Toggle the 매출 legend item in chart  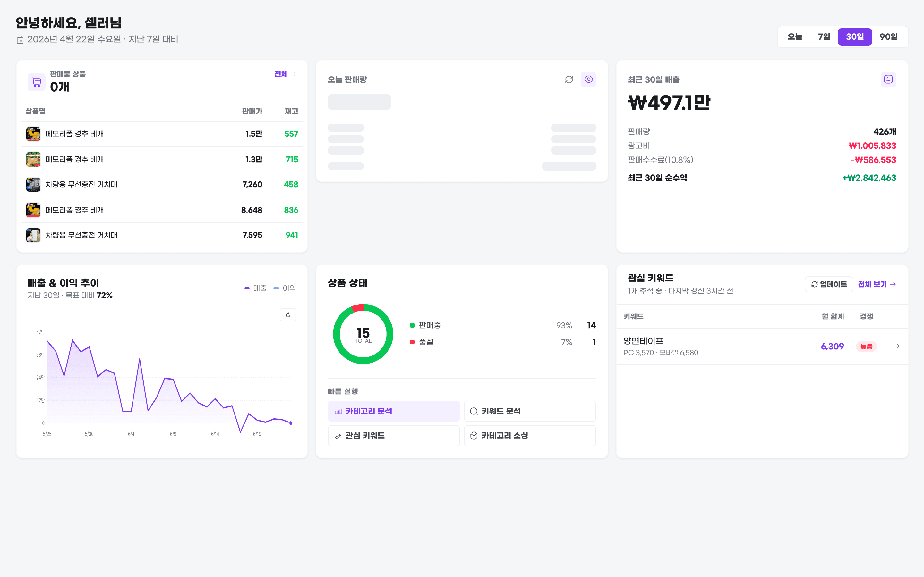pos(255,288)
